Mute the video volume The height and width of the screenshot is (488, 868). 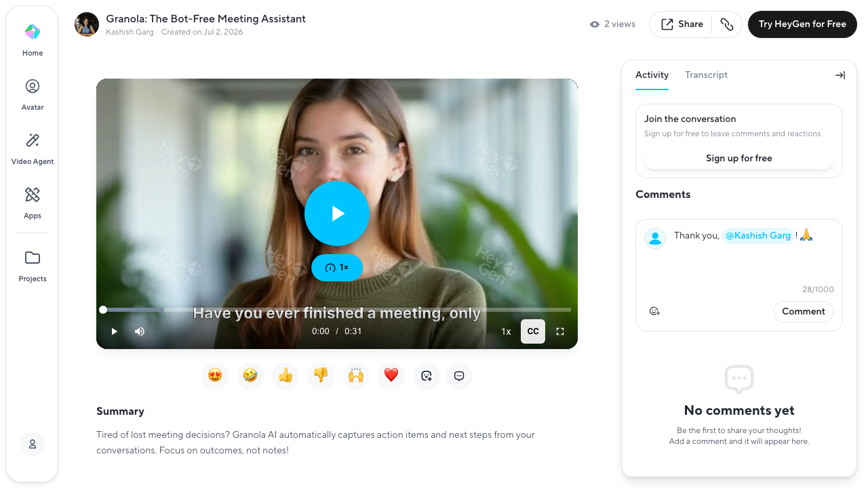(x=140, y=331)
